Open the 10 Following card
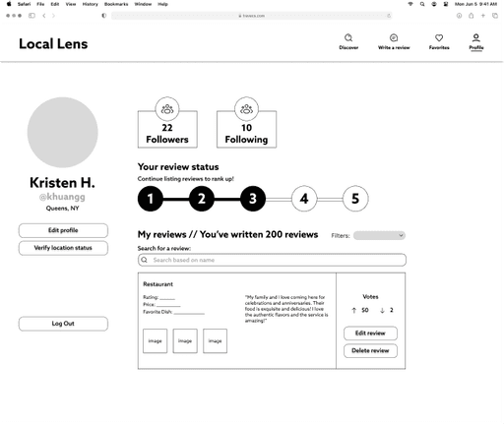The image size is (504, 424). 246,129
